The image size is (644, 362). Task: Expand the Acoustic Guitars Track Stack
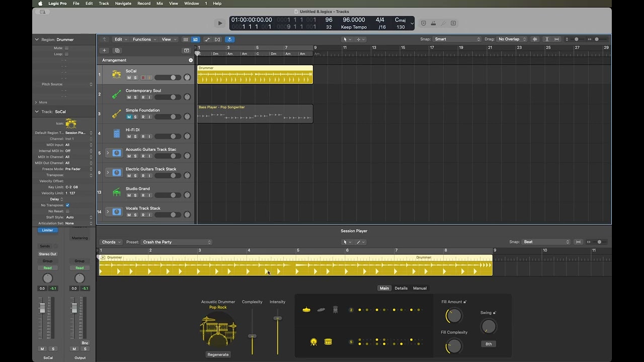point(107,152)
